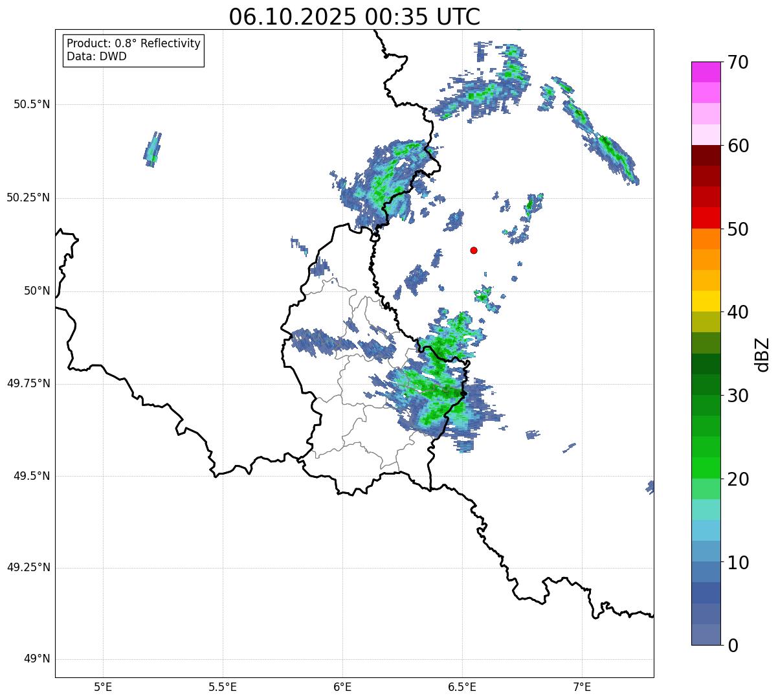The image size is (778, 700).
Task: Click the colorbar 20 tick label
Action: (738, 479)
